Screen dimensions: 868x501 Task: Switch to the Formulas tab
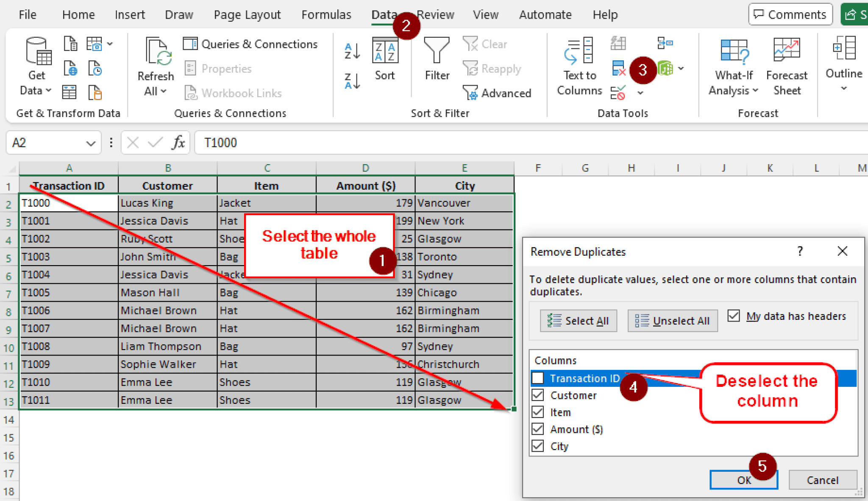pos(326,14)
